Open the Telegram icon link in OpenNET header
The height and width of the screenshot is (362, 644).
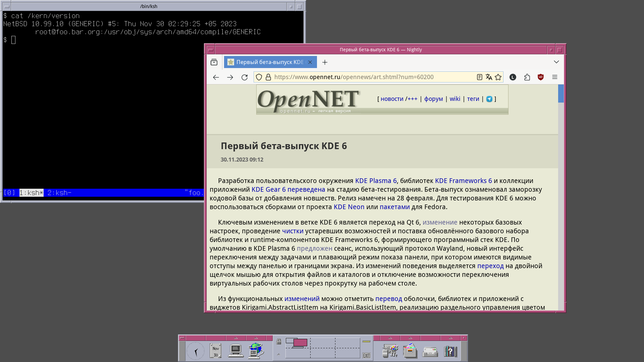click(x=489, y=99)
